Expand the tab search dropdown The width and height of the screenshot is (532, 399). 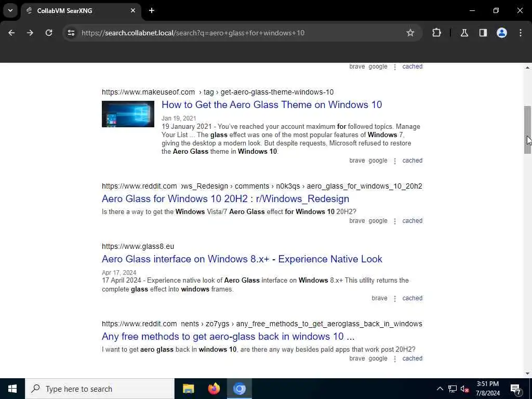coord(10,10)
